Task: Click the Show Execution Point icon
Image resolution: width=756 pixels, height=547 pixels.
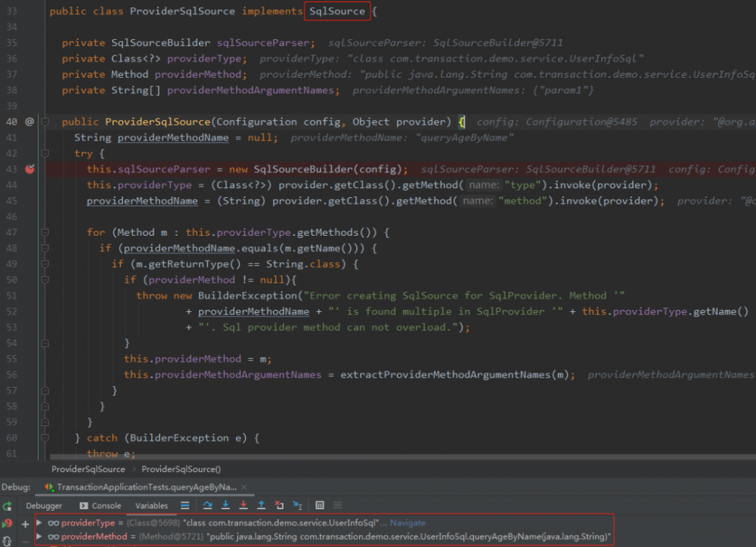Action: (x=185, y=505)
